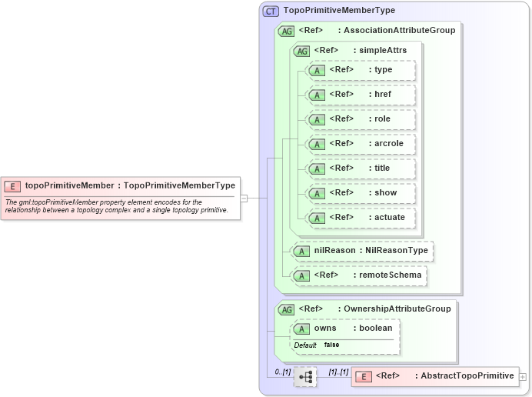Viewport: 532px width, 397px height.
Task: Click the CT icon of TopoPrimitiveMemberType
Action: pyautogui.click(x=271, y=12)
